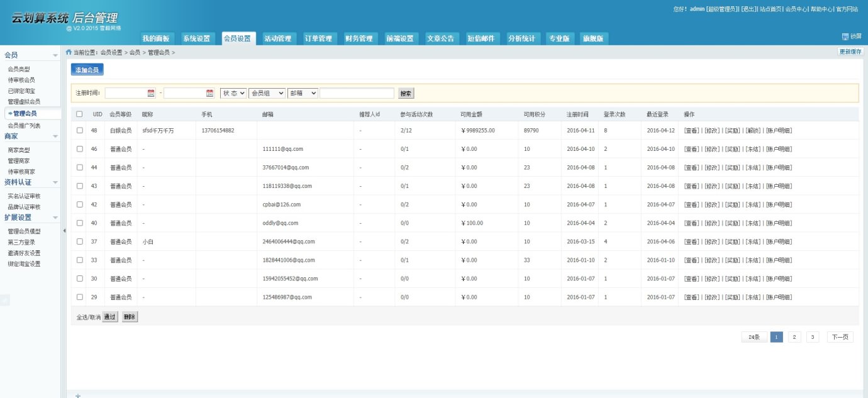This screenshot has height=398, width=868.
Task: Collapse the 资料认证 sidebar section arrow
Action: pyautogui.click(x=55, y=182)
